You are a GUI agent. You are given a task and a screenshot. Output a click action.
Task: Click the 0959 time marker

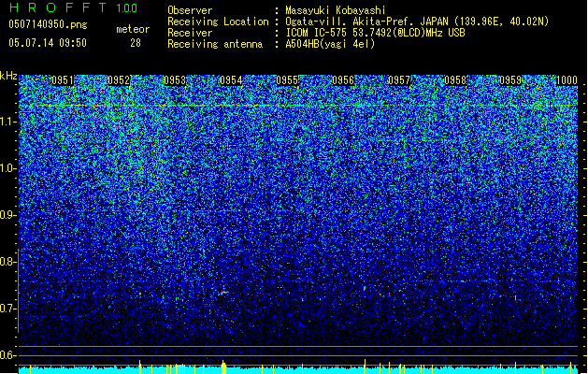click(510, 80)
